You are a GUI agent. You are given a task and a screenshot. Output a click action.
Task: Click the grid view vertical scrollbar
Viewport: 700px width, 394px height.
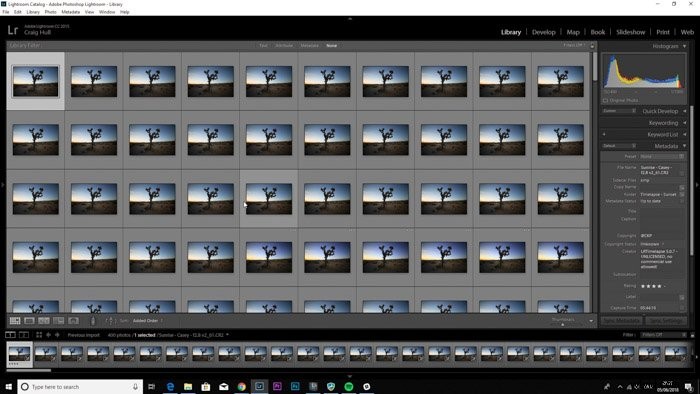[594, 66]
